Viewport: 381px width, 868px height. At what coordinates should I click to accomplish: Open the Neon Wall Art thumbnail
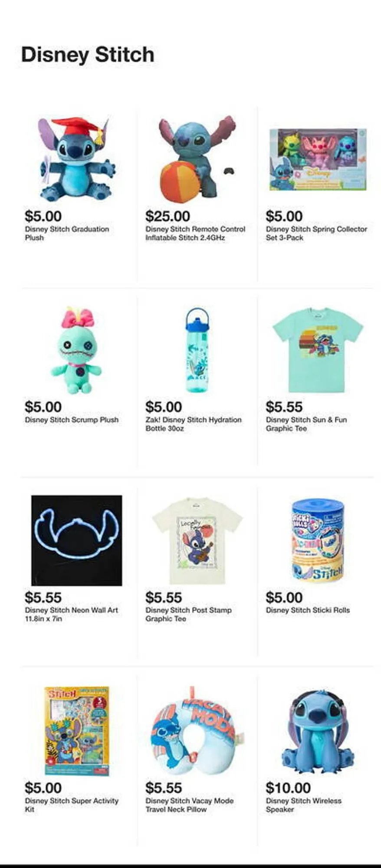pyautogui.click(x=77, y=540)
